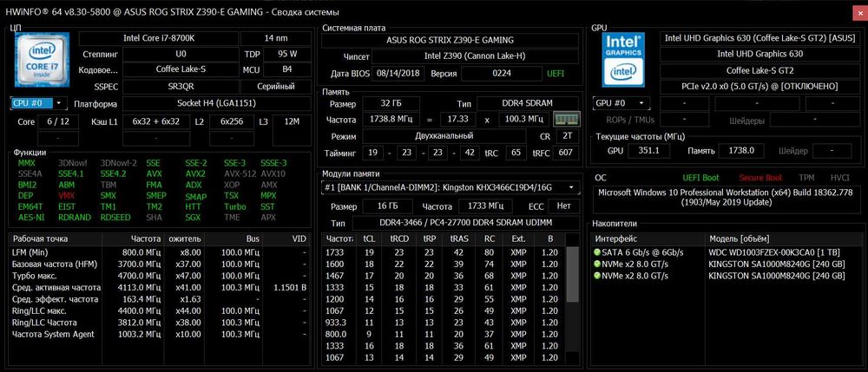The height and width of the screenshot is (372, 868).
Task: Click the Модель [объём] column header
Action: pyautogui.click(x=782, y=238)
